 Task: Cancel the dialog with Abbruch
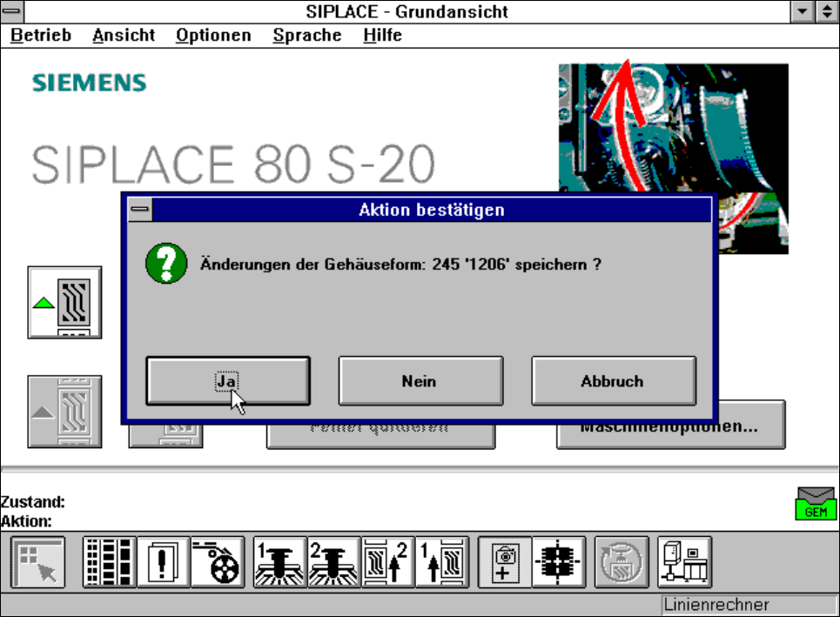tap(614, 381)
